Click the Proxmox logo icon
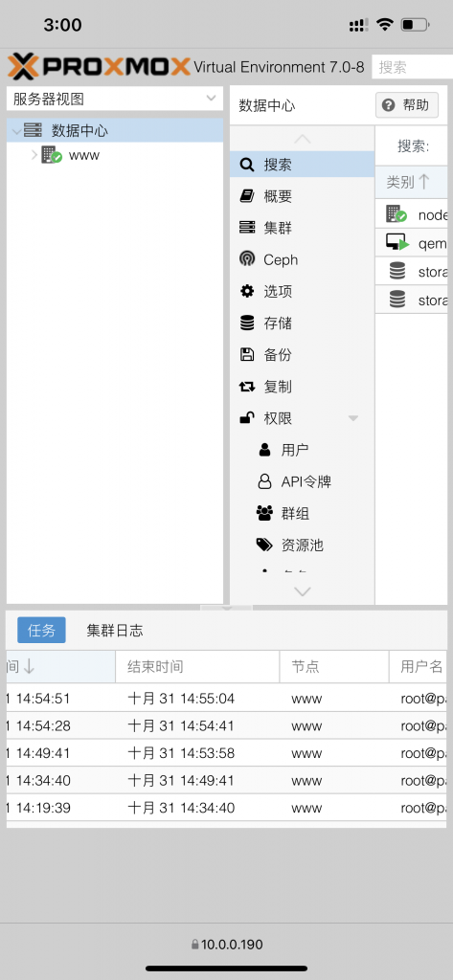 point(23,66)
